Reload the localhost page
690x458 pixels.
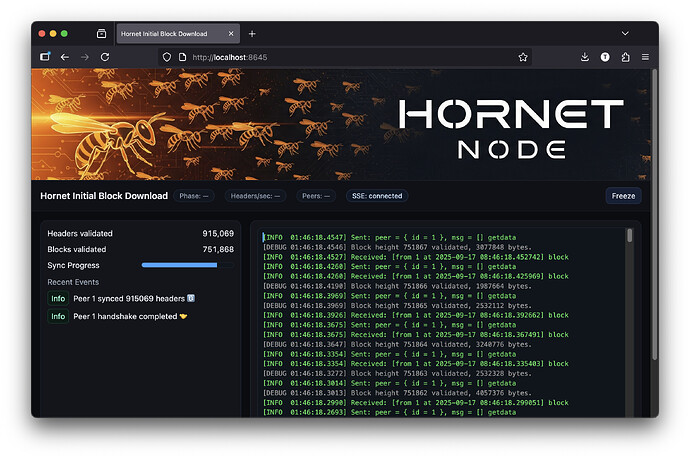(104, 58)
